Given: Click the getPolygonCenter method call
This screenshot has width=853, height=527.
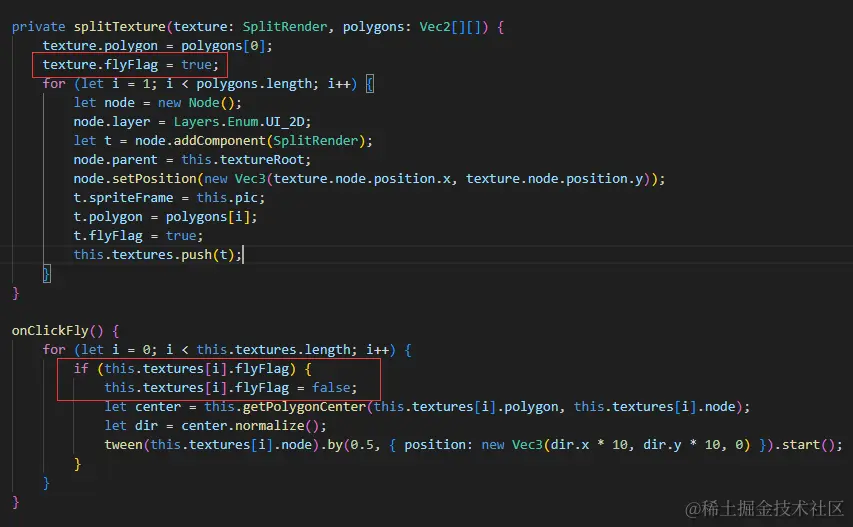Looking at the screenshot, I should tap(304, 407).
